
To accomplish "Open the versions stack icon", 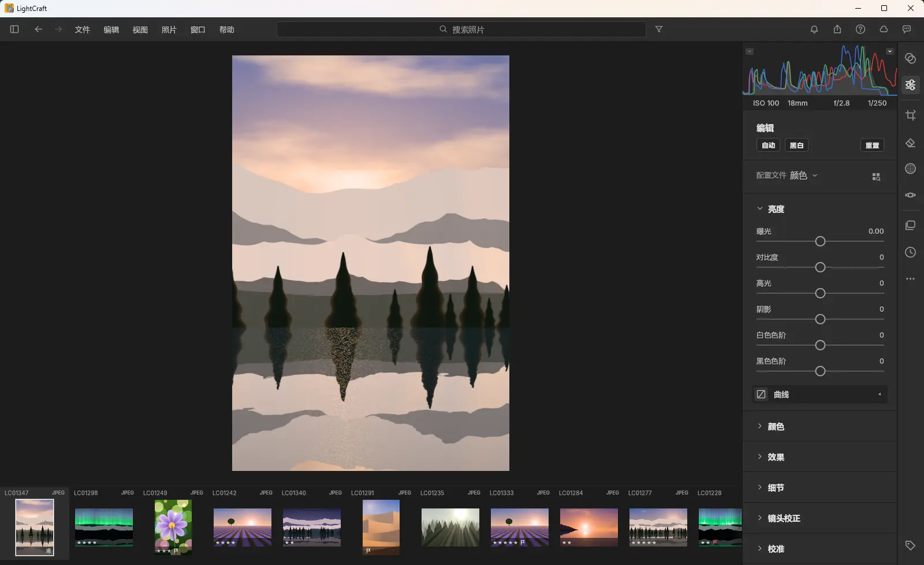I will click(x=911, y=225).
